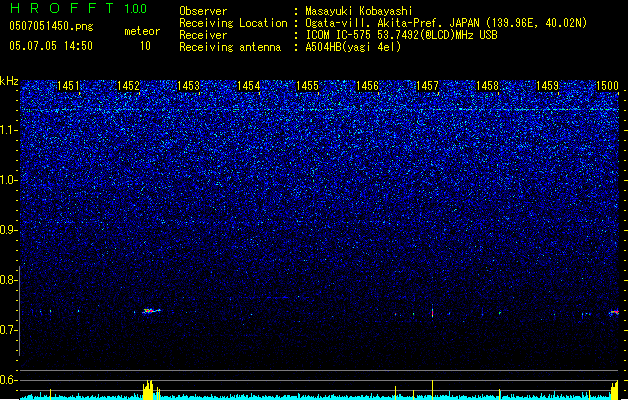
Task: Select the file name 0507051450.png
Action: [x=51, y=26]
